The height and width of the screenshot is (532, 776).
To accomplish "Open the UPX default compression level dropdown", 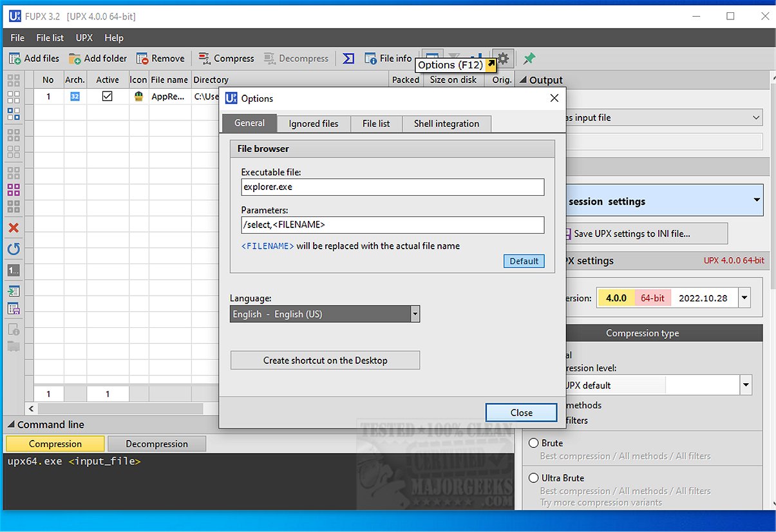I will (x=746, y=385).
